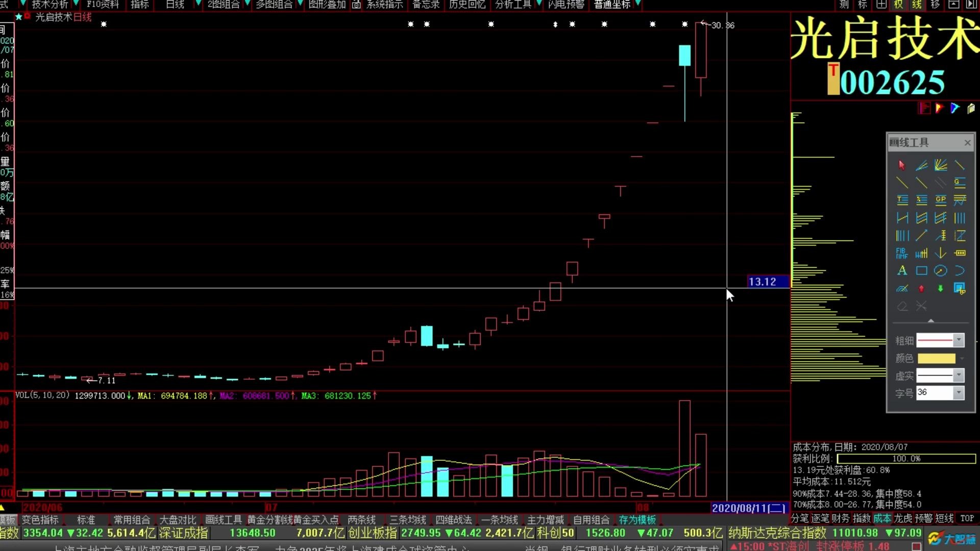This screenshot has height=551, width=980.
Task: Open the 多图组合 dropdown
Action: point(274,5)
